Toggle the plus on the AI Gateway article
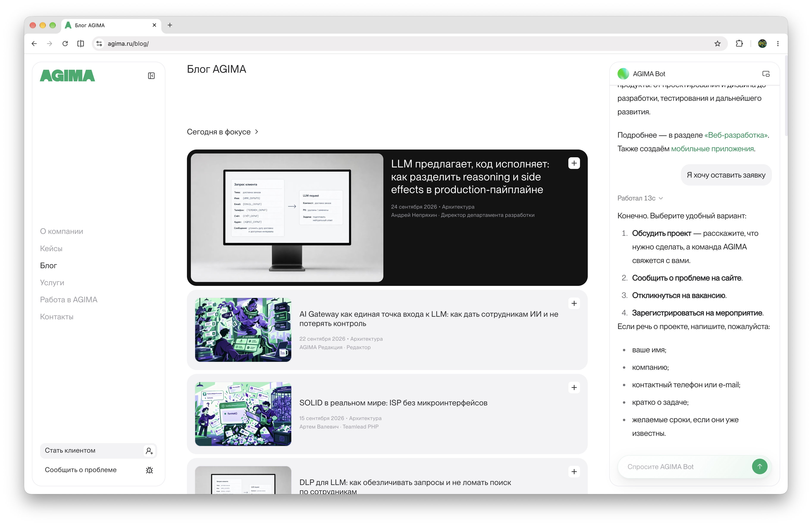The image size is (812, 526). click(x=574, y=303)
